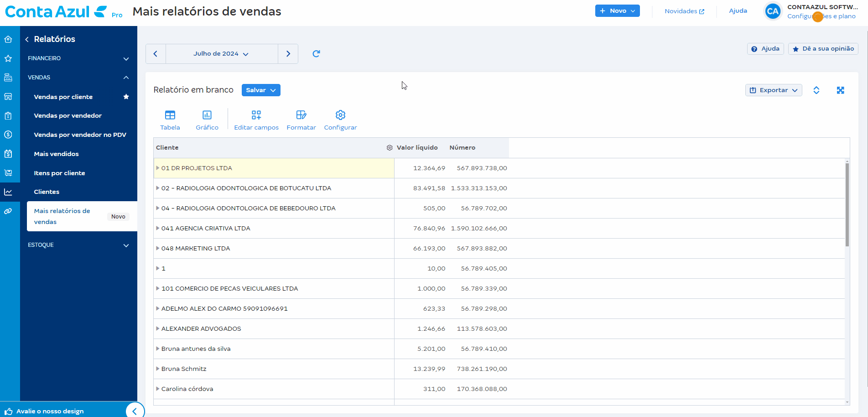Screen dimensions: 868x417
Task: Open Formatar tool
Action: click(301, 120)
